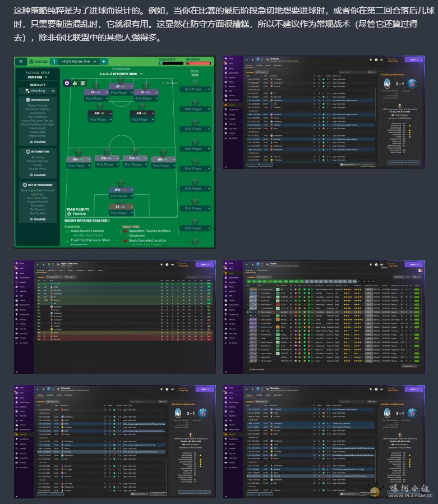
Task: Click the Team Fluidity Flexible icon
Action: [x=69, y=214]
